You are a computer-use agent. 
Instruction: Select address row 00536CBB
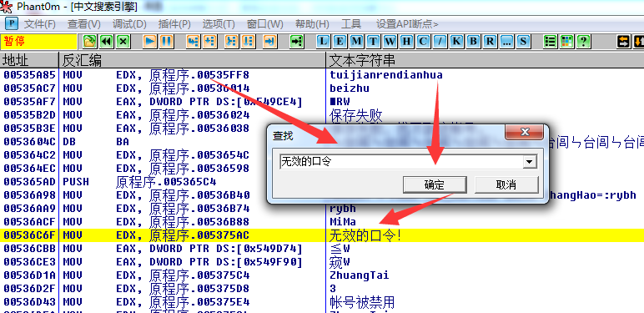tap(29, 249)
